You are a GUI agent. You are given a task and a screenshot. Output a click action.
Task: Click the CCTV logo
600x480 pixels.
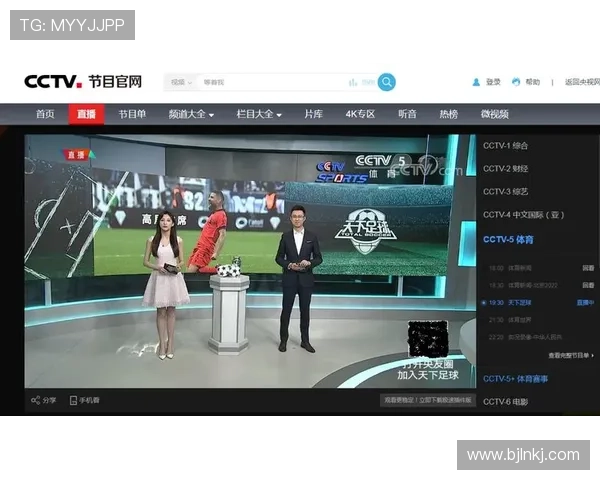pyautogui.click(x=54, y=82)
